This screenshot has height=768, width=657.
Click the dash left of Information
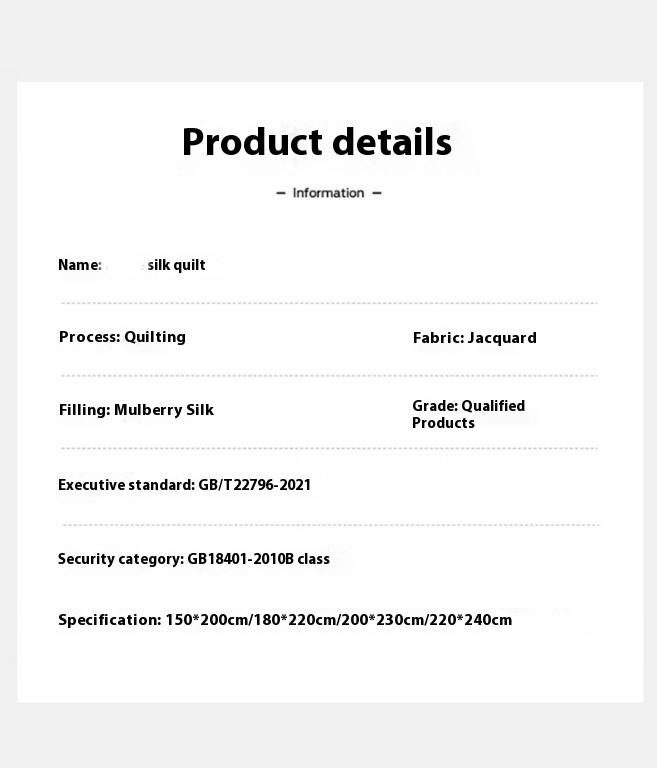point(281,193)
